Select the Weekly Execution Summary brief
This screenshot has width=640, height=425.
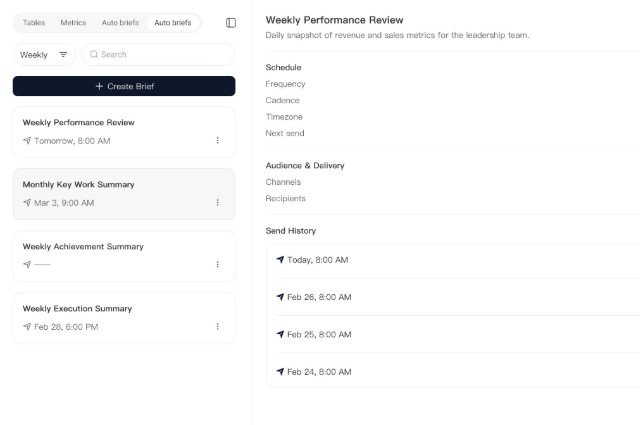coord(124,318)
